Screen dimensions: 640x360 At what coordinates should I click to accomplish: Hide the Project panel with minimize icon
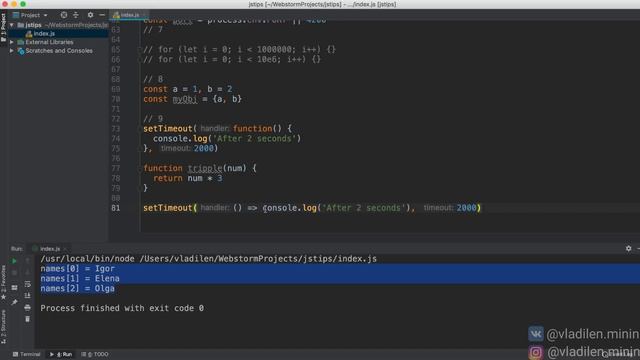tap(102, 15)
